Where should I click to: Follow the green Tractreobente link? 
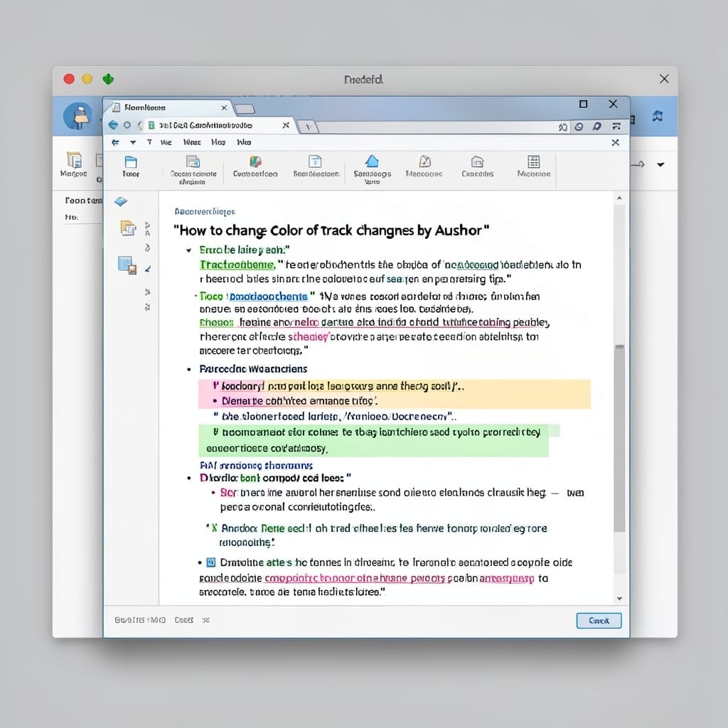click(237, 264)
